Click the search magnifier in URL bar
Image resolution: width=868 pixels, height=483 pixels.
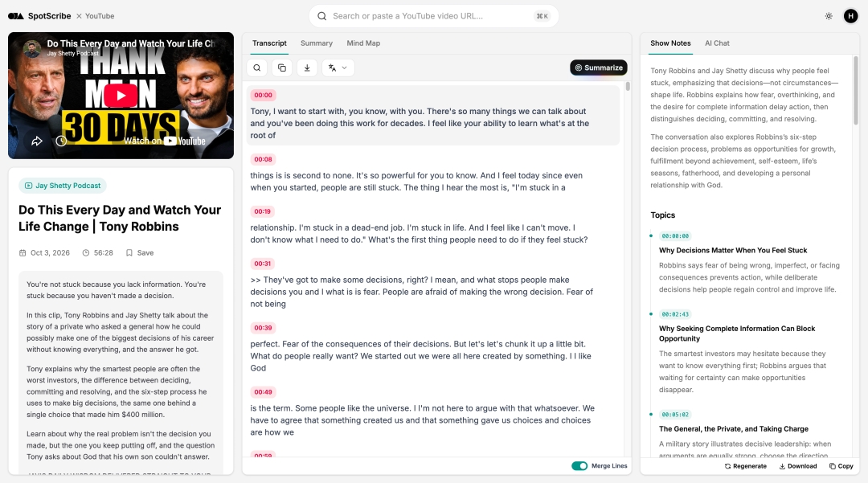coord(321,16)
